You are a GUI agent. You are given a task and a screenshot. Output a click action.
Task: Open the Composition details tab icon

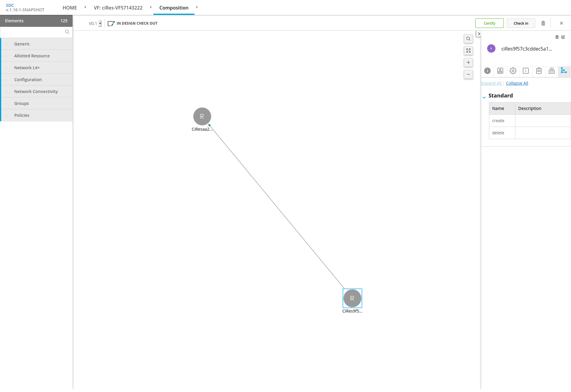point(500,71)
